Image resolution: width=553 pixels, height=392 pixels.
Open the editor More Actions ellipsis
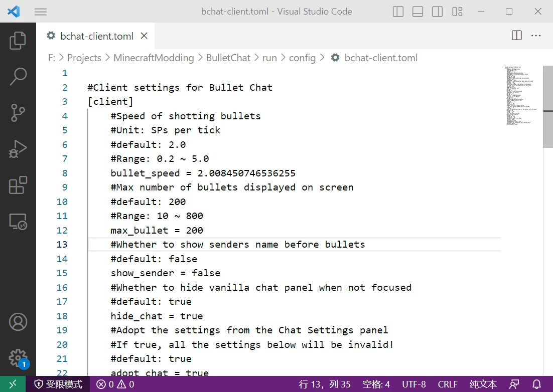pyautogui.click(x=536, y=35)
